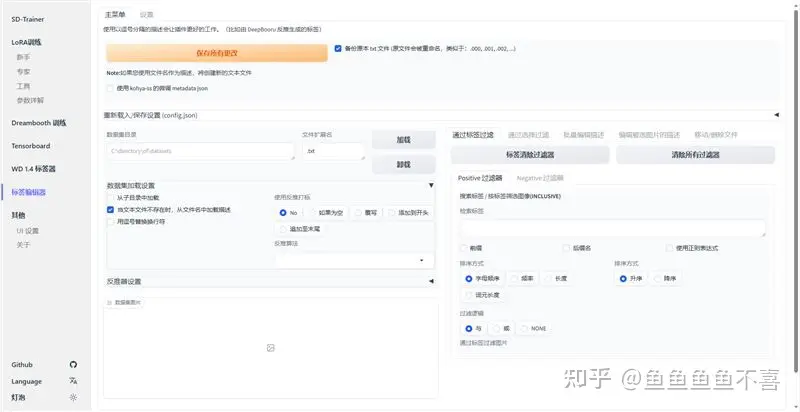This screenshot has height=412, width=800.
Task: Check 使用 kohya-ss 的微调 metadata.json option
Action: point(110,88)
